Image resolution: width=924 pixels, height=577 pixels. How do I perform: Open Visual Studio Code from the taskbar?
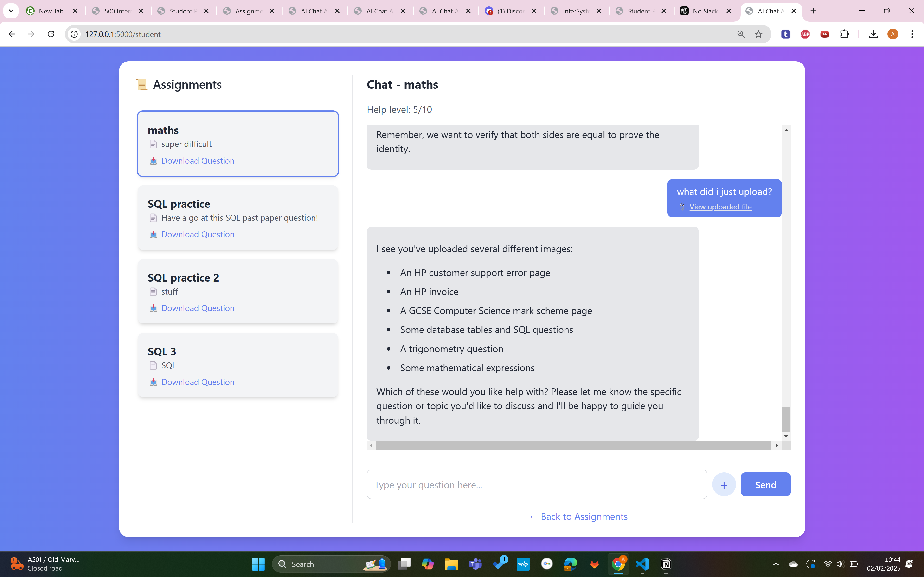pos(642,564)
